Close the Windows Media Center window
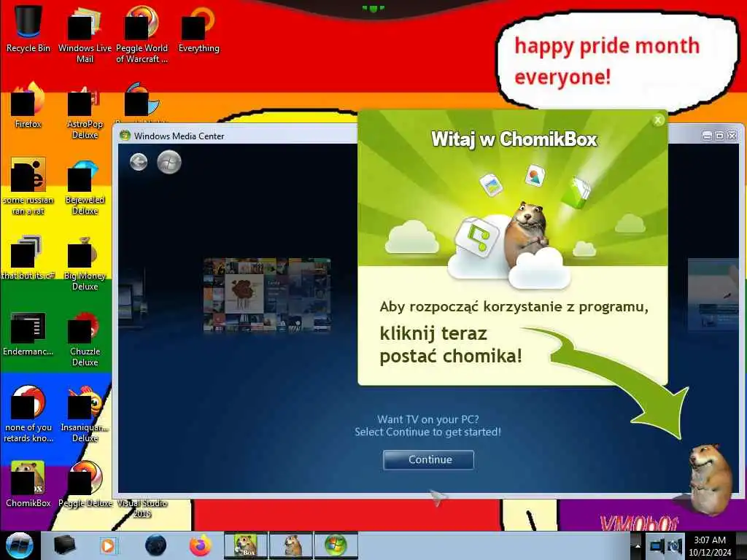747x560 pixels. tap(732, 136)
